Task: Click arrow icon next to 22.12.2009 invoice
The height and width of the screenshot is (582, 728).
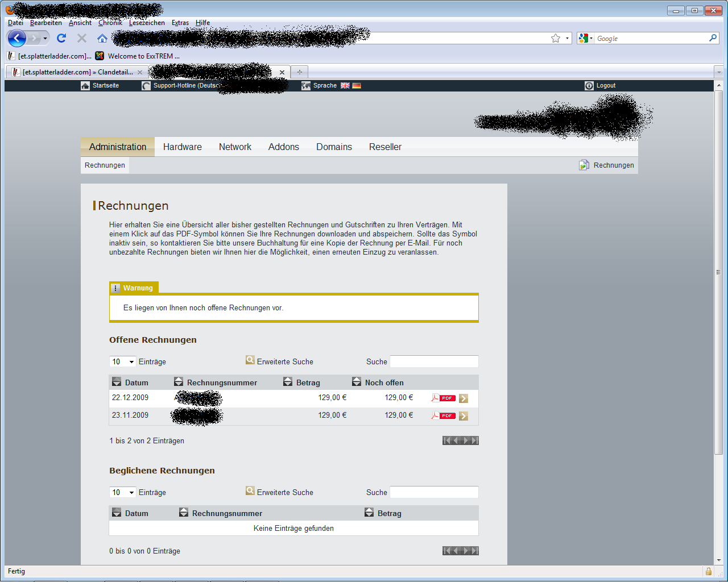Action: point(464,398)
